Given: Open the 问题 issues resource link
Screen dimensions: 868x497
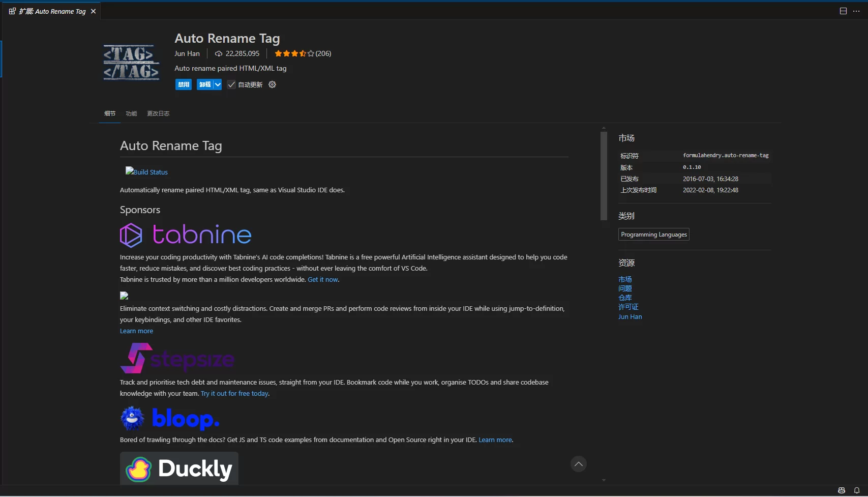Looking at the screenshot, I should click(x=625, y=288).
